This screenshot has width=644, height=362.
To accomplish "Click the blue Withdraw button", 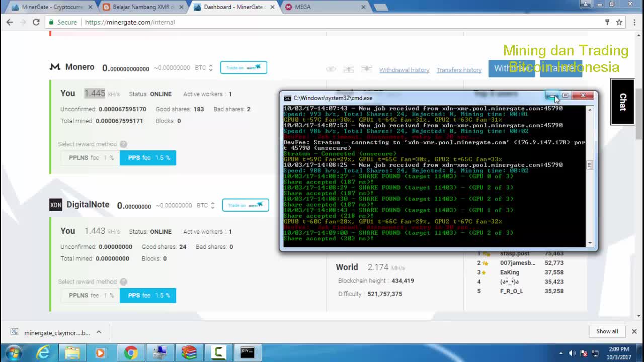I will tap(512, 68).
